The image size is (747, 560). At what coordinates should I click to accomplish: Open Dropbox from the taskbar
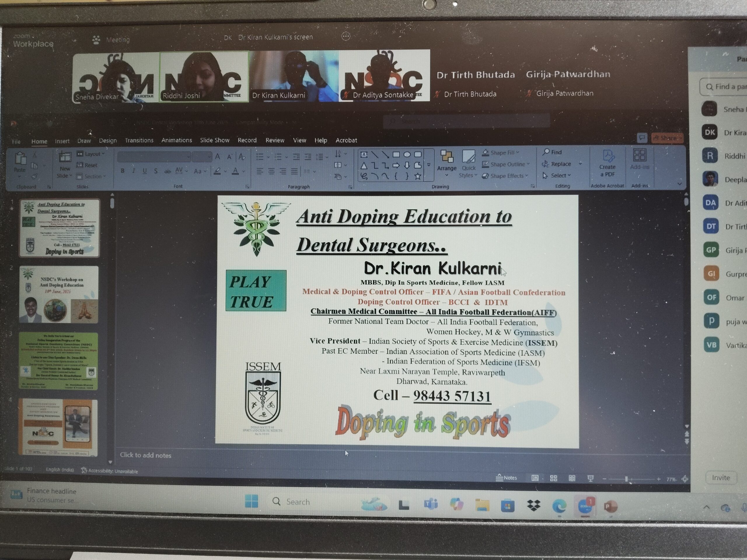(x=534, y=505)
